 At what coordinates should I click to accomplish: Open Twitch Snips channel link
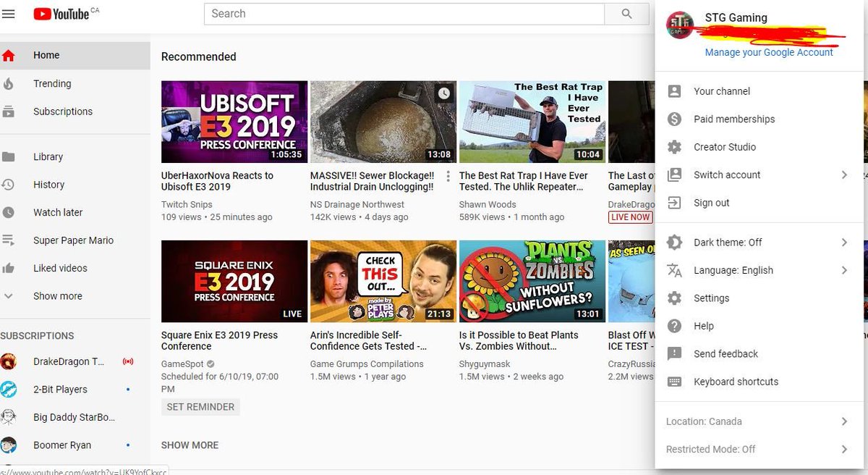pyautogui.click(x=187, y=205)
